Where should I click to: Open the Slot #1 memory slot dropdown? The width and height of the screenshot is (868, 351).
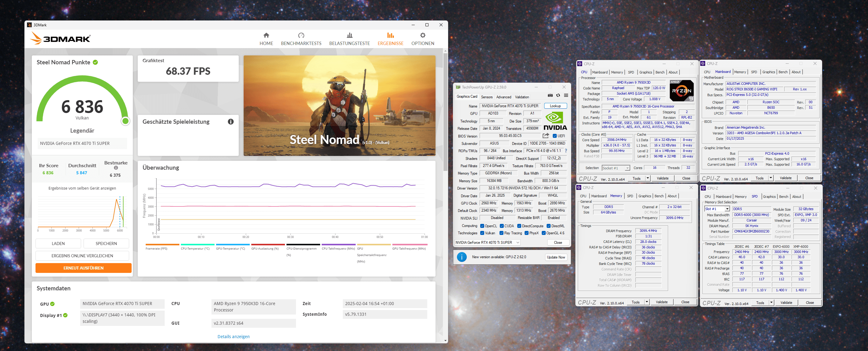click(x=727, y=209)
